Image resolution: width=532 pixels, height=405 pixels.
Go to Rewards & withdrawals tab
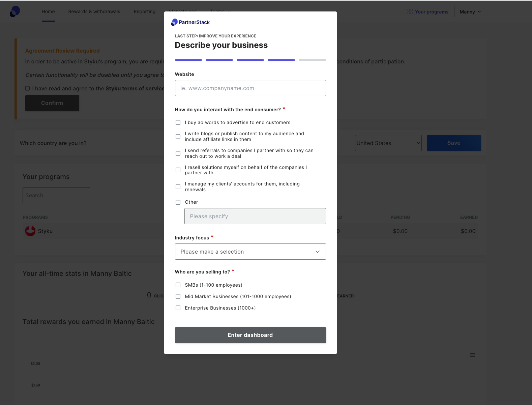coord(94,11)
